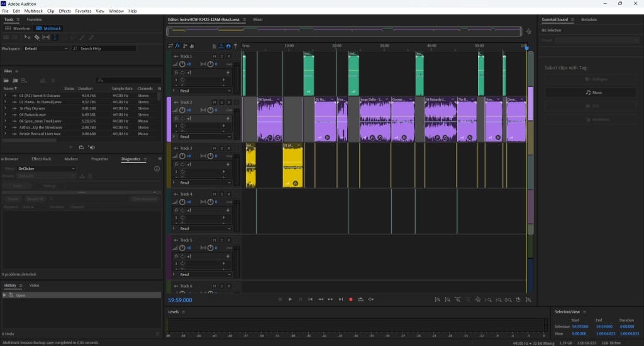
Task: Expand the 04 Rotunda.wav file entry
Action: pos(5,114)
